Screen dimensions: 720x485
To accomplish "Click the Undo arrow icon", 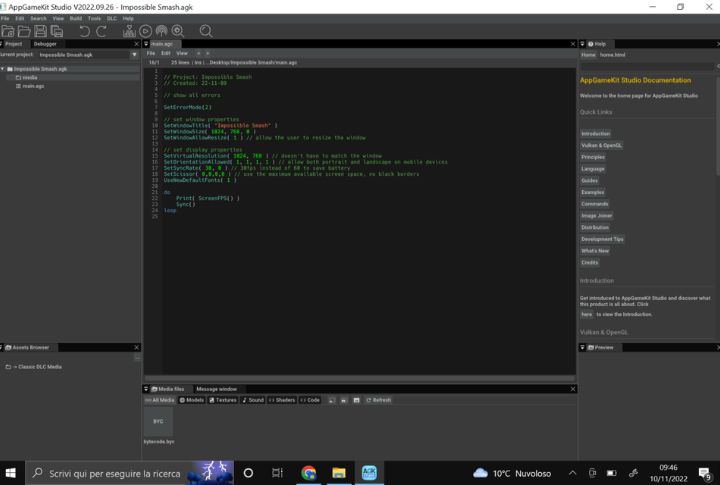I will [84, 32].
